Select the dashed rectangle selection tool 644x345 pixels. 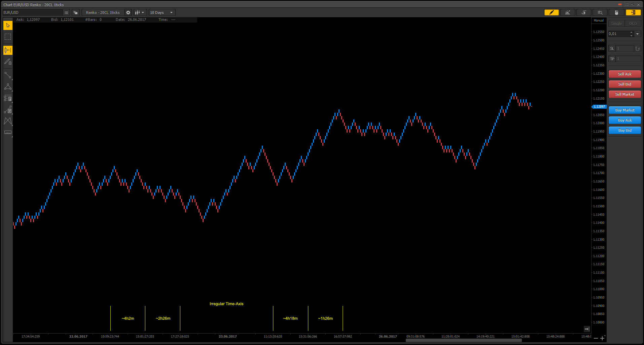(x=8, y=37)
